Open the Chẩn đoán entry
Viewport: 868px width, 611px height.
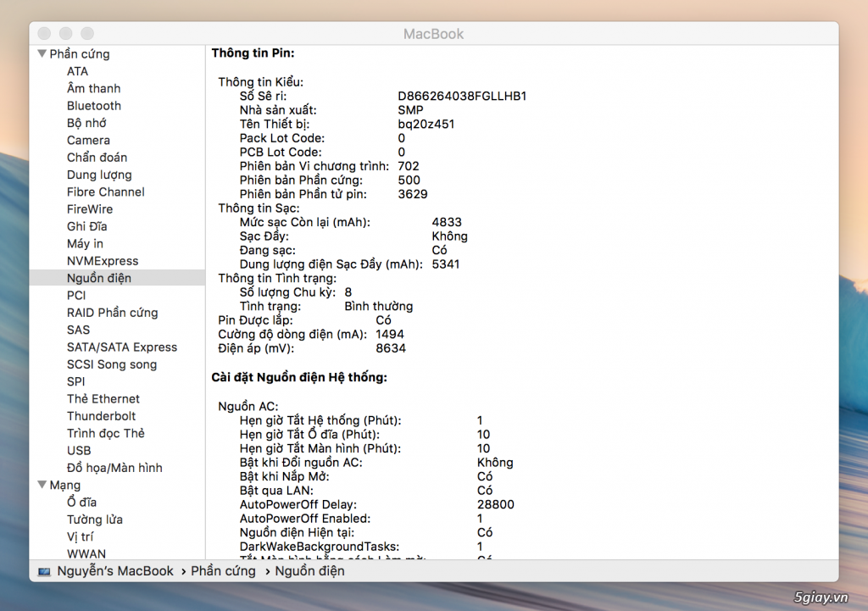[x=97, y=158]
